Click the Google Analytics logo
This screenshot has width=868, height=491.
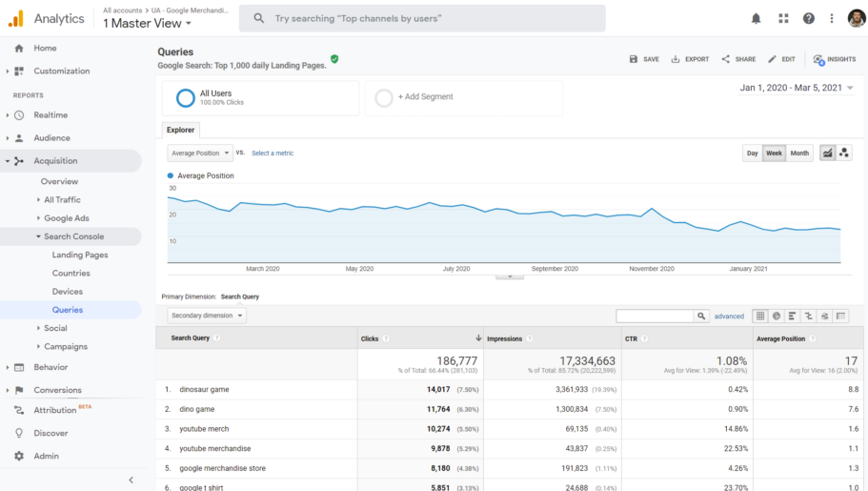point(16,18)
